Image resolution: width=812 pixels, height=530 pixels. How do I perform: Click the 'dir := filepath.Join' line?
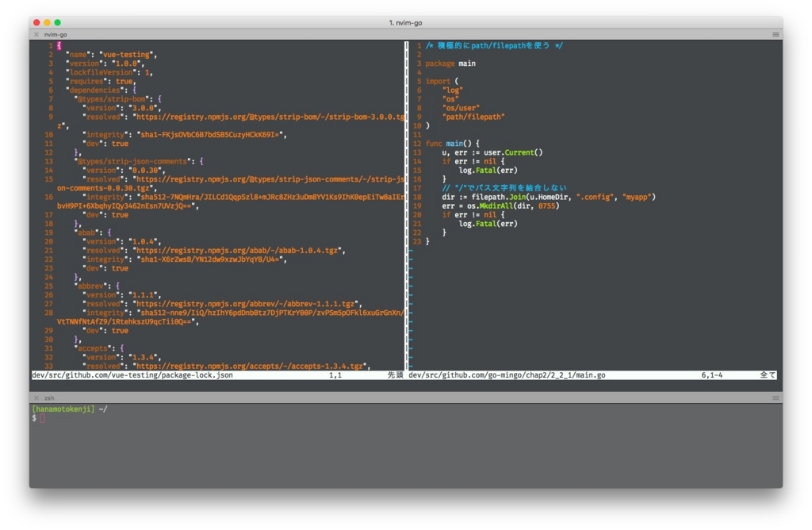click(x=549, y=197)
